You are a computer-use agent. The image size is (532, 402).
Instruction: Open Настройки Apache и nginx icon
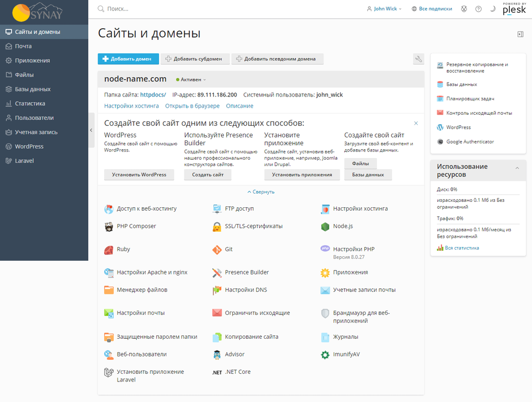[x=109, y=273]
